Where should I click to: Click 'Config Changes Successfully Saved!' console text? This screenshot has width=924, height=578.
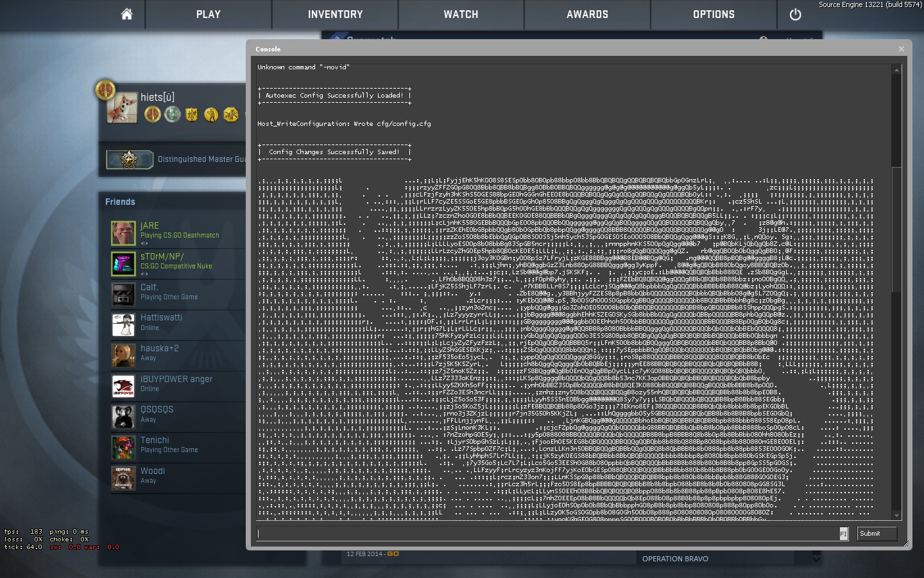click(334, 152)
